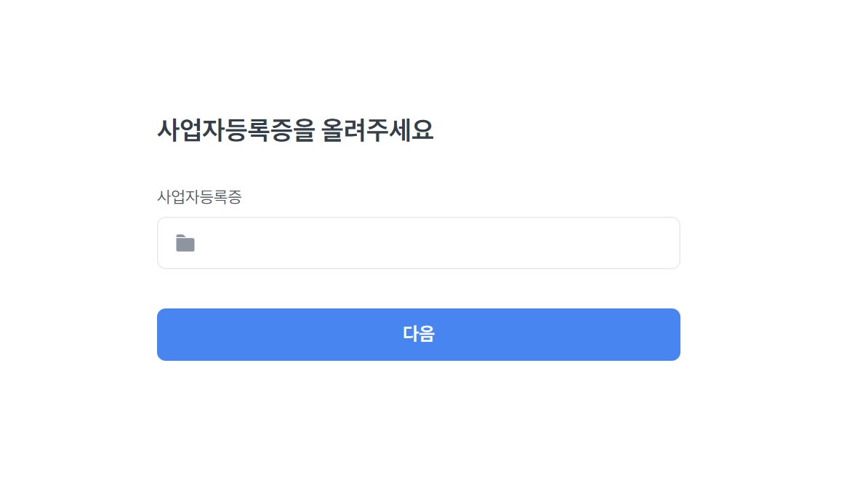
Task: Choose a file using the folder icon
Action: pyautogui.click(x=185, y=243)
